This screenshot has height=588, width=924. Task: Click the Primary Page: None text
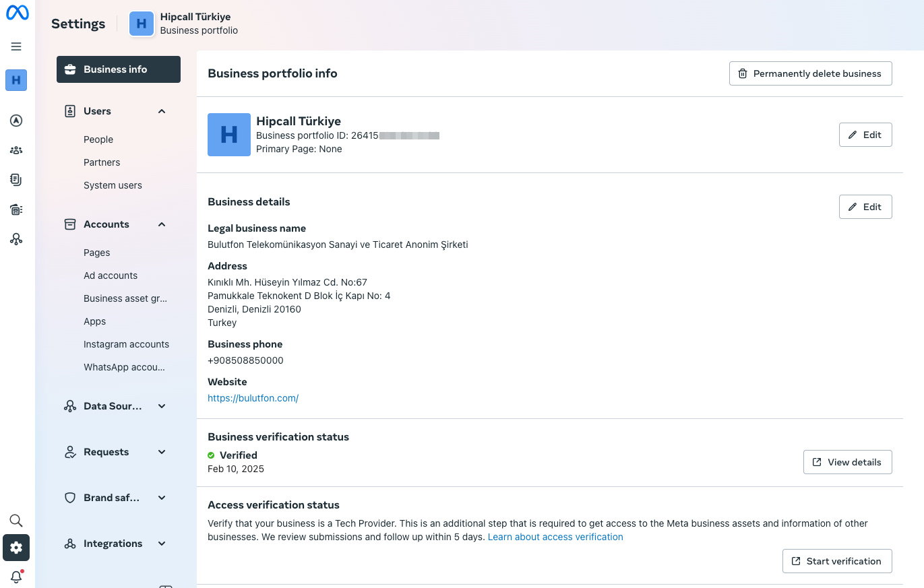(299, 149)
